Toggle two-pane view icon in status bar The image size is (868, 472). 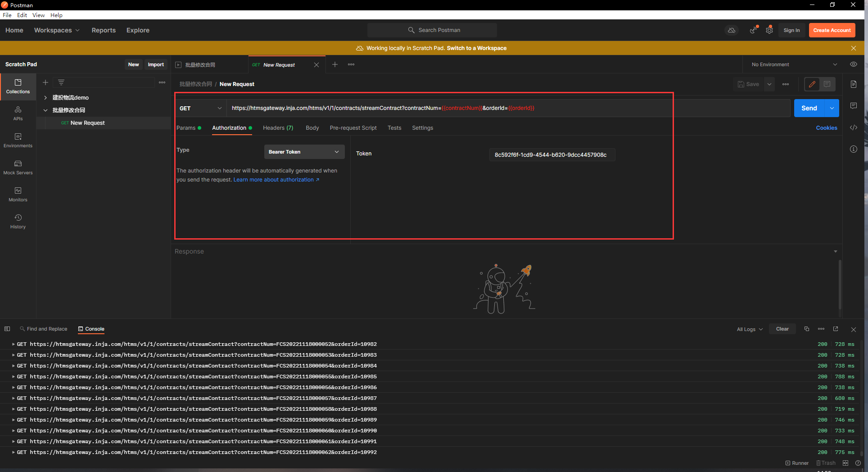[845, 463]
